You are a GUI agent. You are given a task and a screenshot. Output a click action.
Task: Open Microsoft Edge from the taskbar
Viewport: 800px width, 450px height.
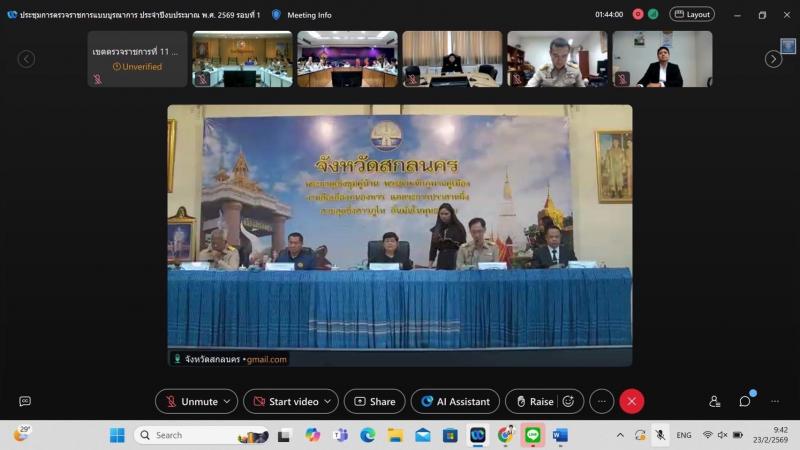pos(367,435)
